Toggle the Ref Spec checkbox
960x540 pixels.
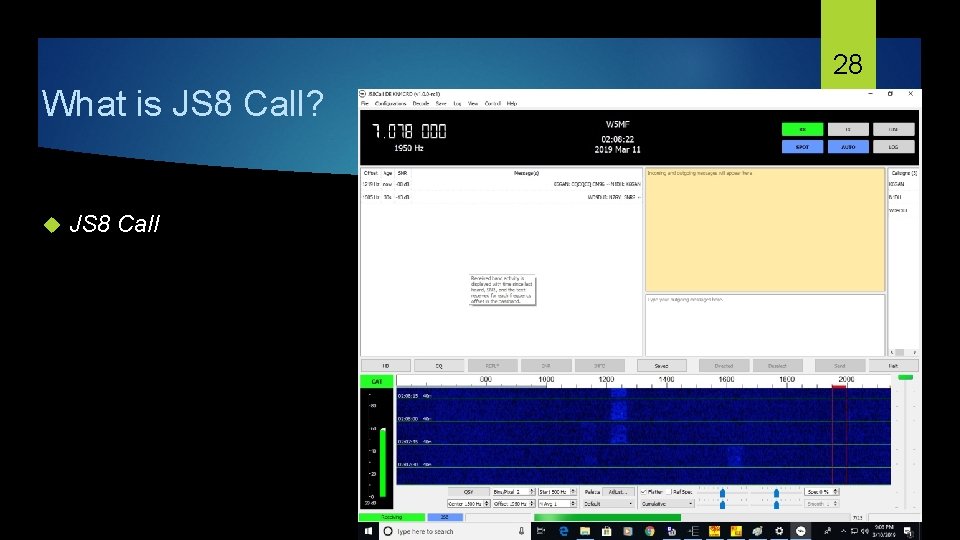point(669,492)
